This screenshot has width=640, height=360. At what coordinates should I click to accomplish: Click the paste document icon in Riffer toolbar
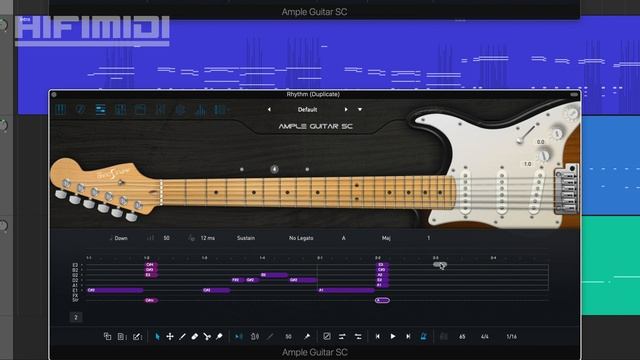(122, 336)
